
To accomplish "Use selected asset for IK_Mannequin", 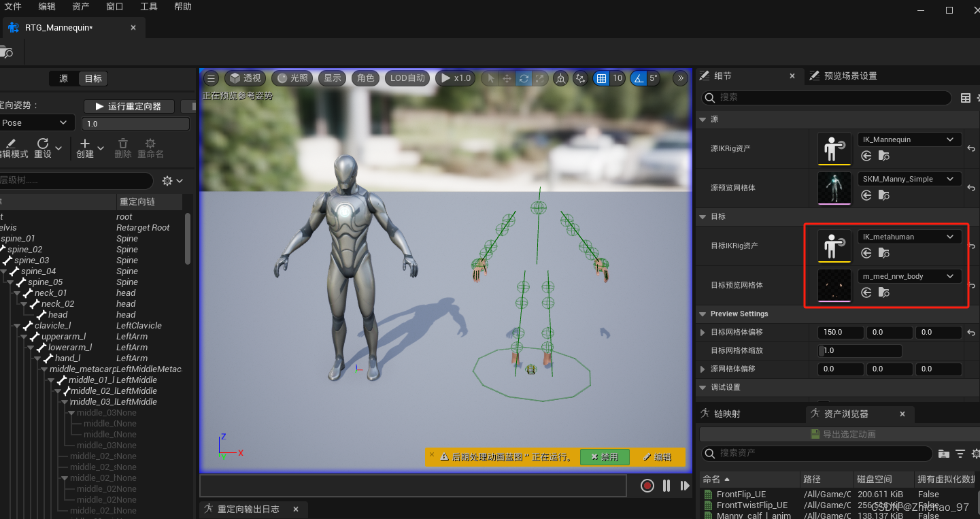I will [866, 156].
